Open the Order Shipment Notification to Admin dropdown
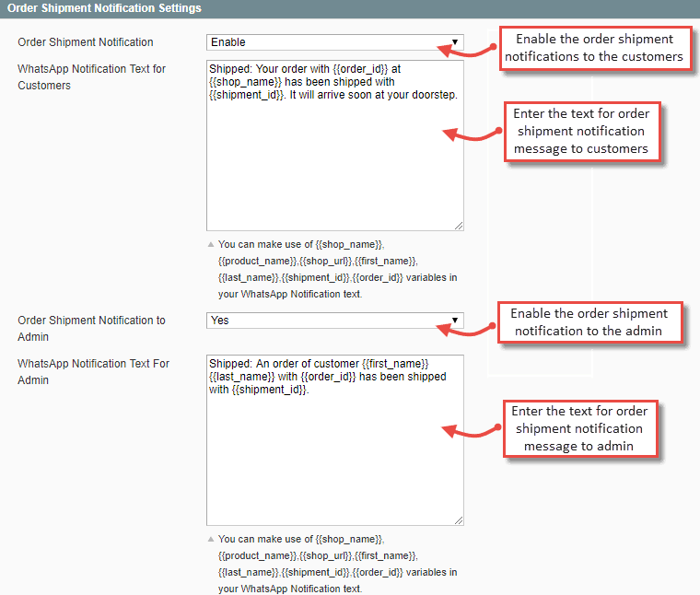Screen dimensions: 700x595 tap(335, 321)
